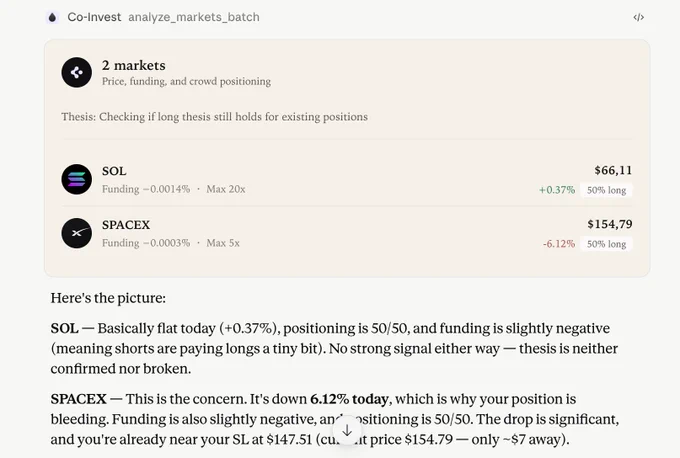
Task: Click the Thesis description line
Action: [214, 117]
